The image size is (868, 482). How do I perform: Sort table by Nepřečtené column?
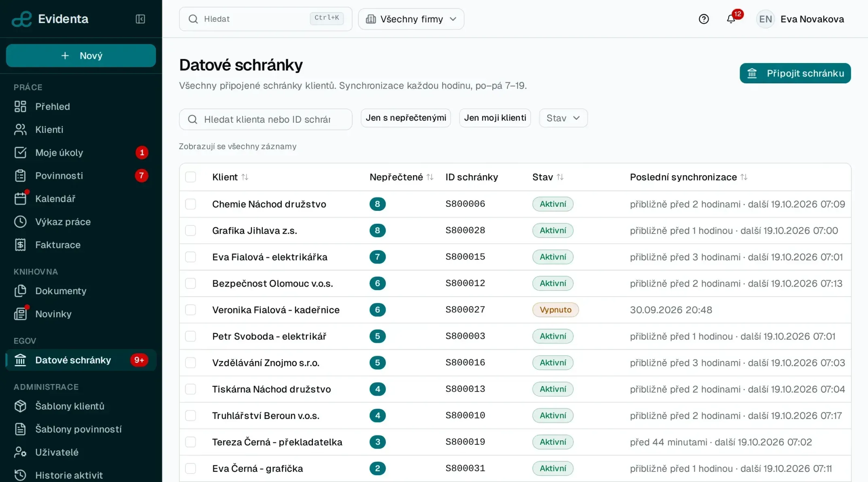[x=401, y=177]
